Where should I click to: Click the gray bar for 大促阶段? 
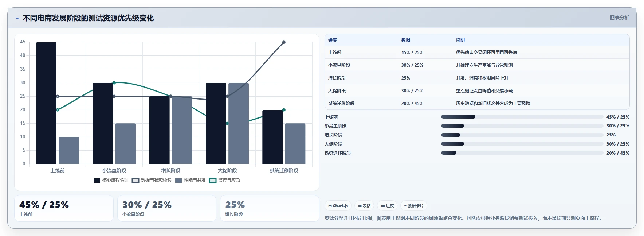[x=239, y=123]
